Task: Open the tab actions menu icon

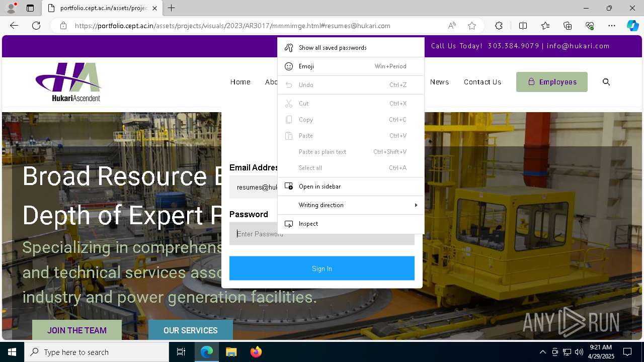Action: pyautogui.click(x=30, y=8)
